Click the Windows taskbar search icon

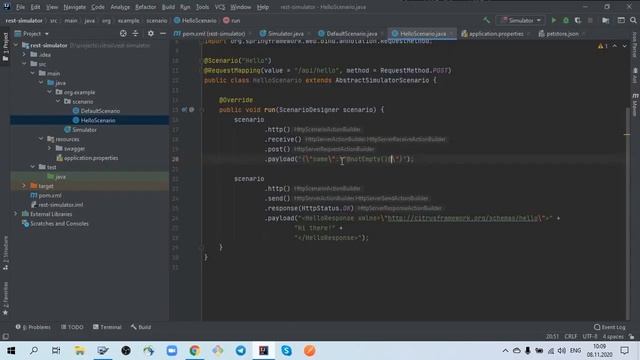point(34,351)
